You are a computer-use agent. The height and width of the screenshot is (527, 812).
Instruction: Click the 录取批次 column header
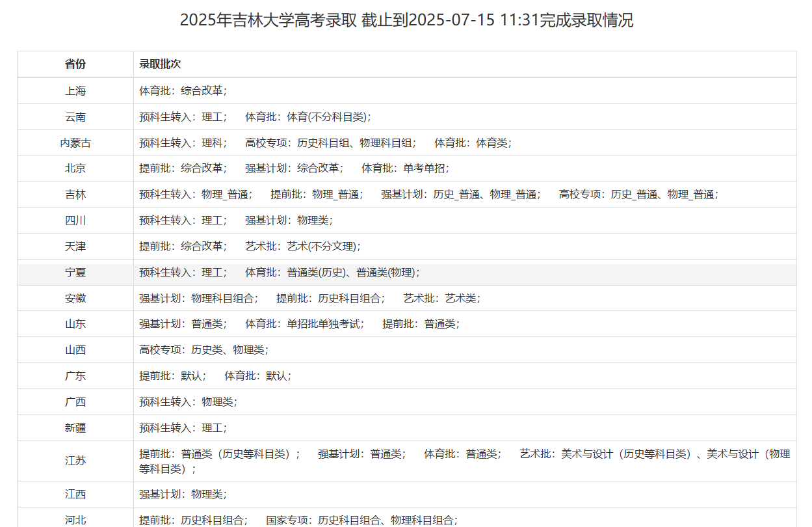[x=465, y=64]
